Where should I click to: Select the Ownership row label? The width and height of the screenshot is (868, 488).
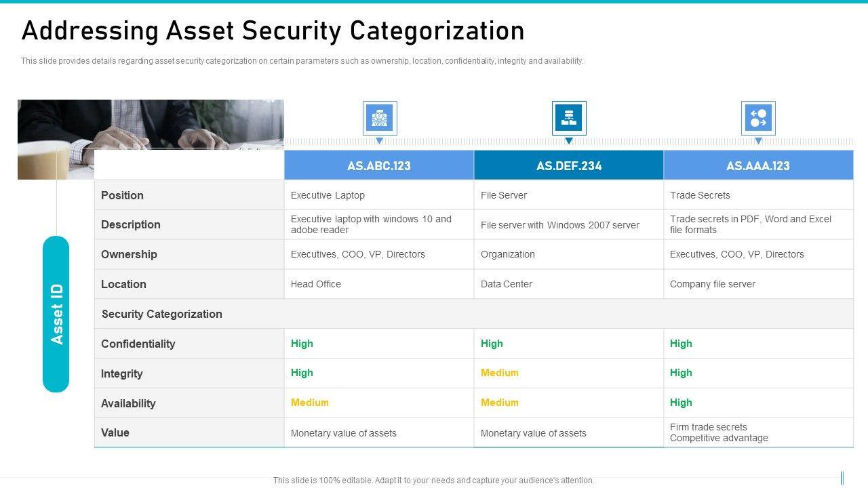tap(129, 254)
